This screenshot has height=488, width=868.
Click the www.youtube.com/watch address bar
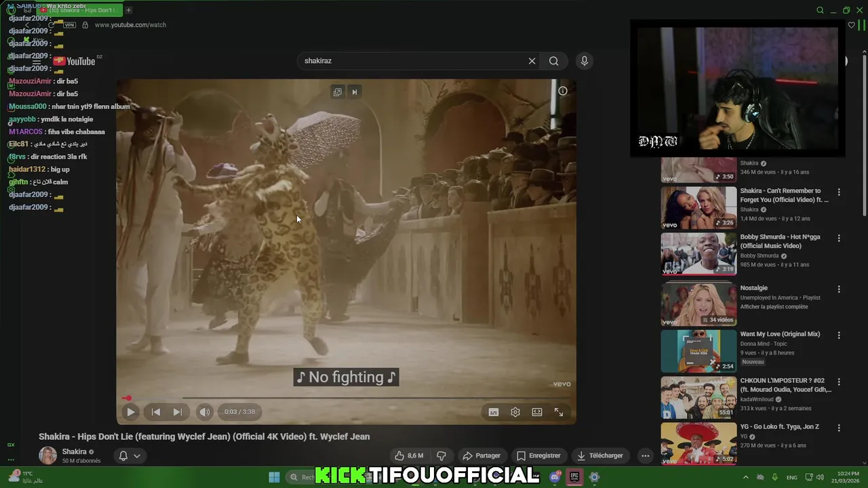tap(130, 25)
